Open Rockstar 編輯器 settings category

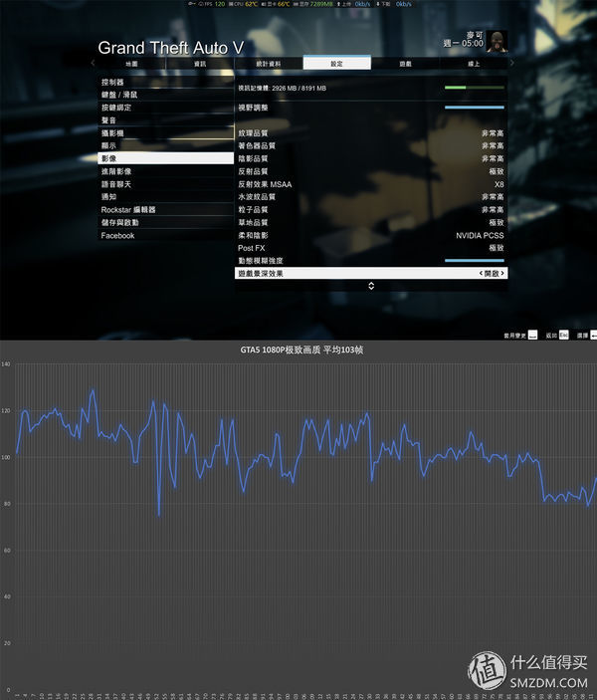pos(165,210)
